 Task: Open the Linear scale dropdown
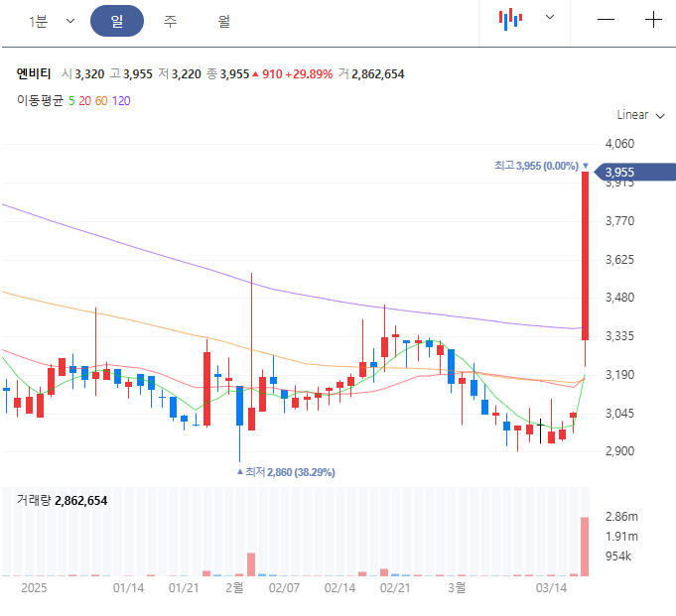tap(640, 115)
